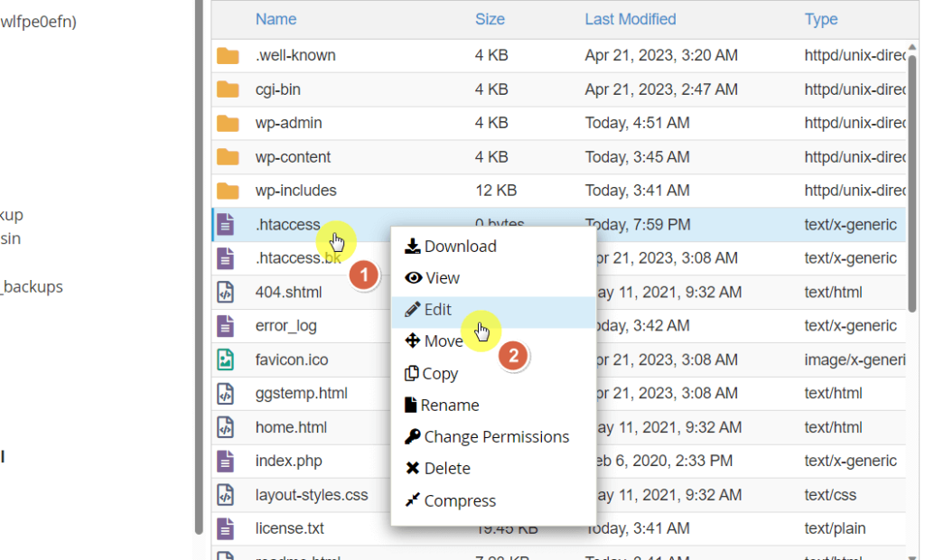
Task: Select the home.html file name
Action: (291, 427)
